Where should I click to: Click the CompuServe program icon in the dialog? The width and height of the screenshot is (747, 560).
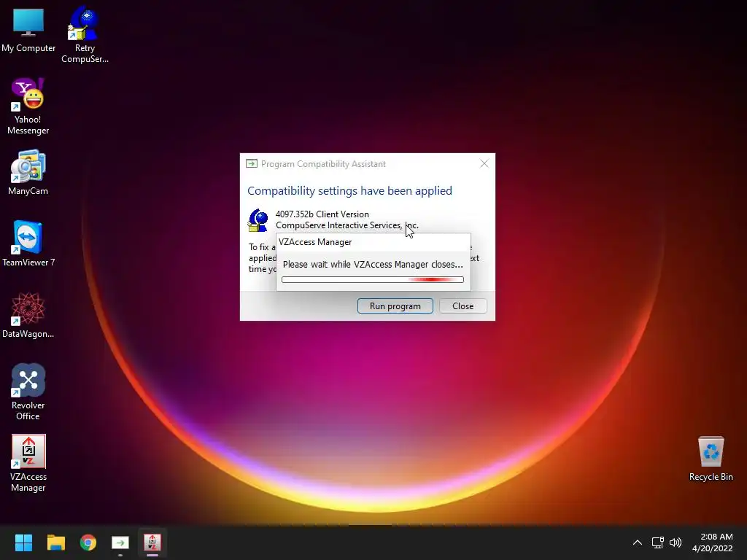pos(258,220)
